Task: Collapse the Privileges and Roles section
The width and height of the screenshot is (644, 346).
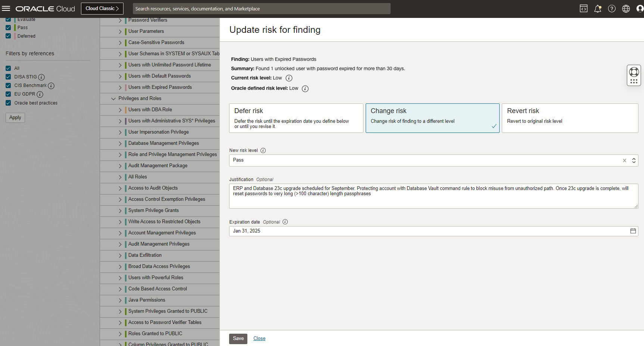Action: pos(113,99)
